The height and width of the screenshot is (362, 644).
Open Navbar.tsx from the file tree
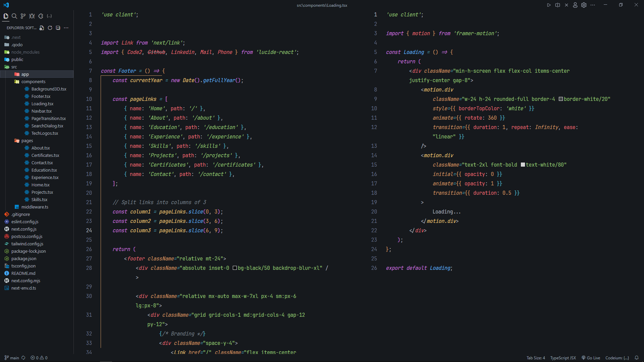click(x=42, y=111)
